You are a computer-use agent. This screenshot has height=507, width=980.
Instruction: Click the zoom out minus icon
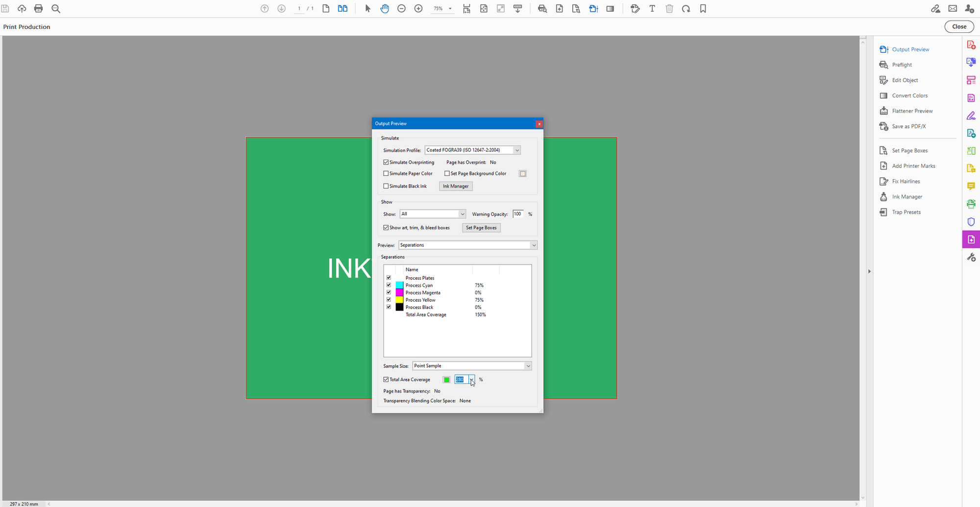tap(401, 8)
